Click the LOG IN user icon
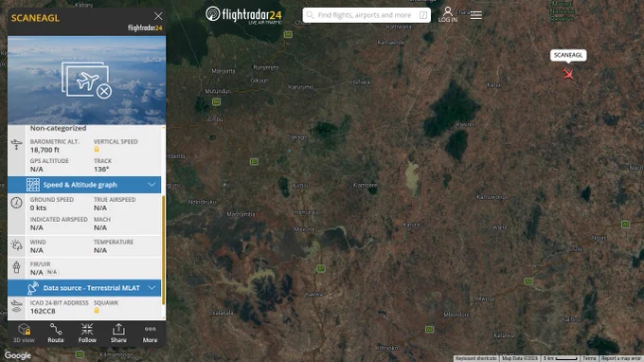Image resolution: width=644 pixels, height=362 pixels. [448, 14]
